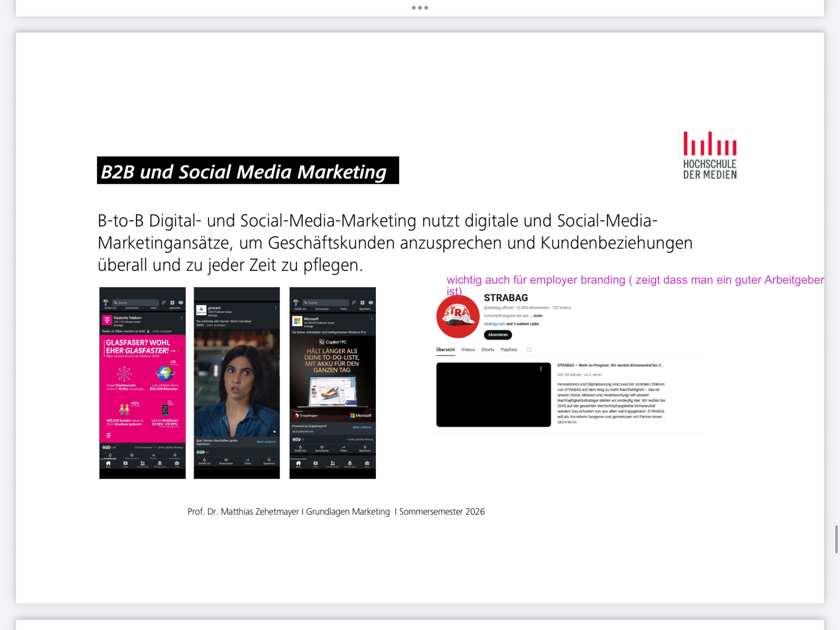840x630 pixels.
Task: Click the profile avatar in Telekom screenshot top bar
Action: click(x=106, y=303)
